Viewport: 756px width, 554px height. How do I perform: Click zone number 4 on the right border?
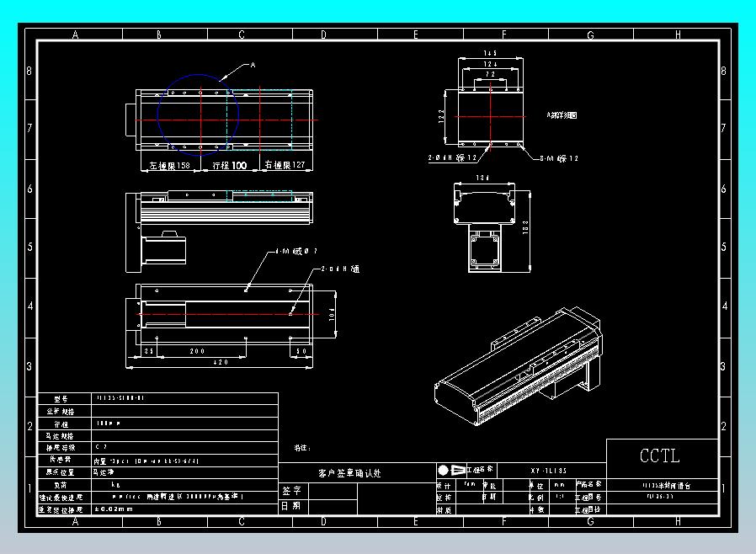click(x=724, y=306)
